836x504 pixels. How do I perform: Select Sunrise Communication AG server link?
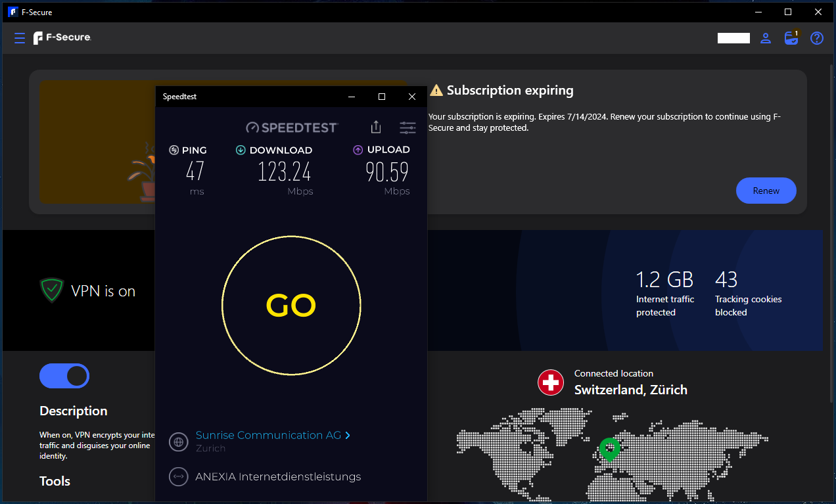click(x=268, y=435)
